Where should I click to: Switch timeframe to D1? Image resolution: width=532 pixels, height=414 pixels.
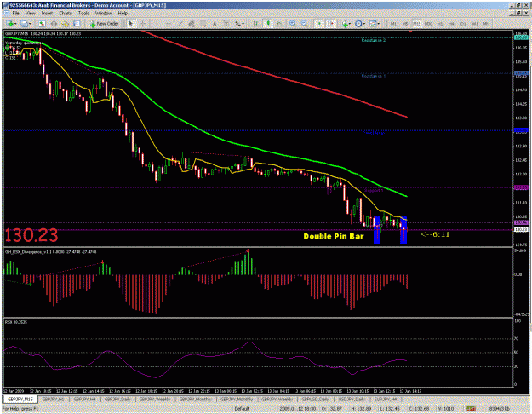pos(463,24)
